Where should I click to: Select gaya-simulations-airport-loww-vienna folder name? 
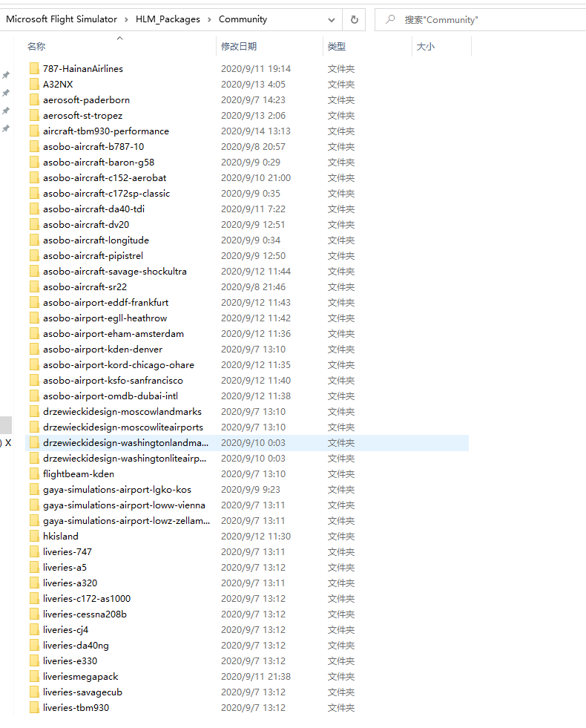point(124,505)
